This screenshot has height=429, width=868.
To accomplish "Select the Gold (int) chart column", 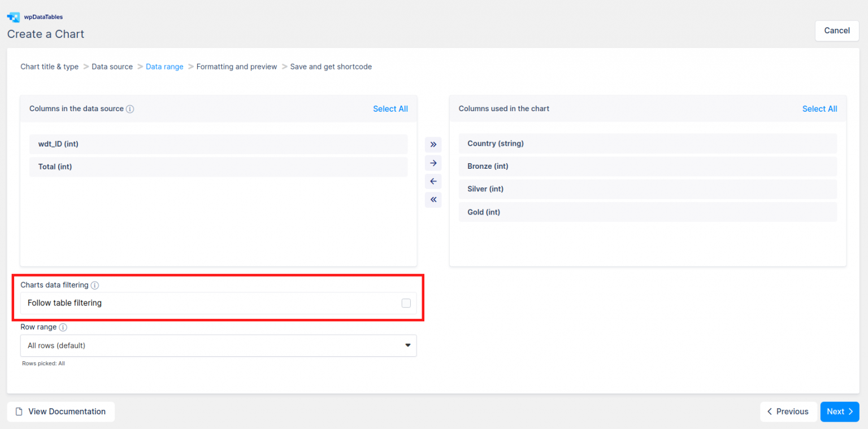I will pos(648,212).
